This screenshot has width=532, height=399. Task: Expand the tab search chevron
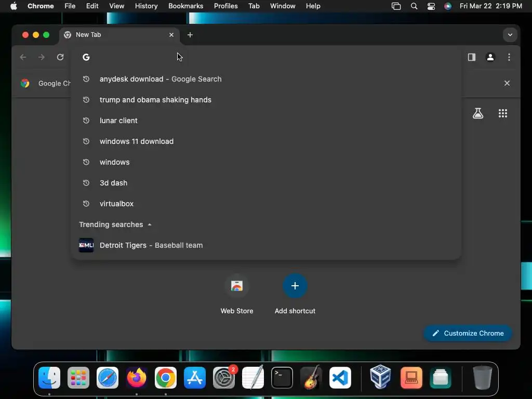(x=510, y=35)
